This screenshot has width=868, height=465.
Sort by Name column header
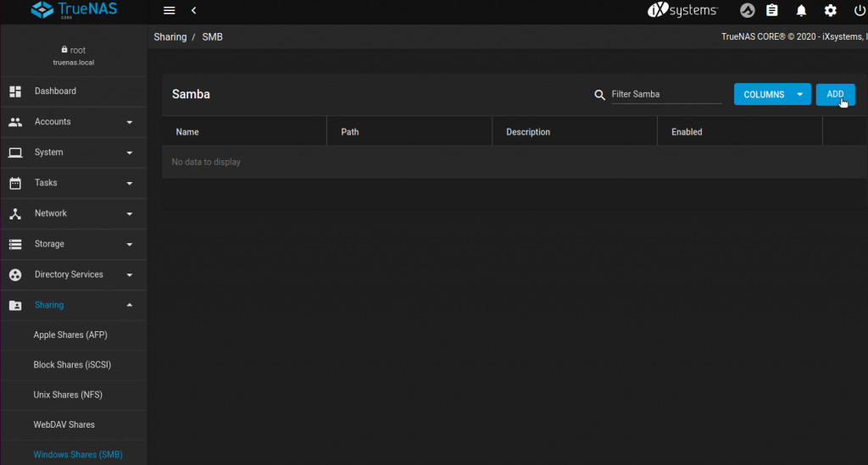pos(187,132)
